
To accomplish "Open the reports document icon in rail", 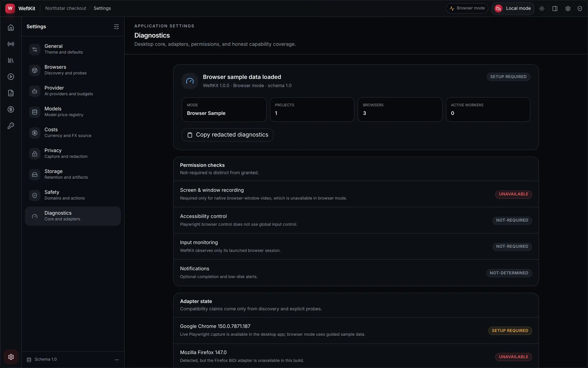I will 11,93.
